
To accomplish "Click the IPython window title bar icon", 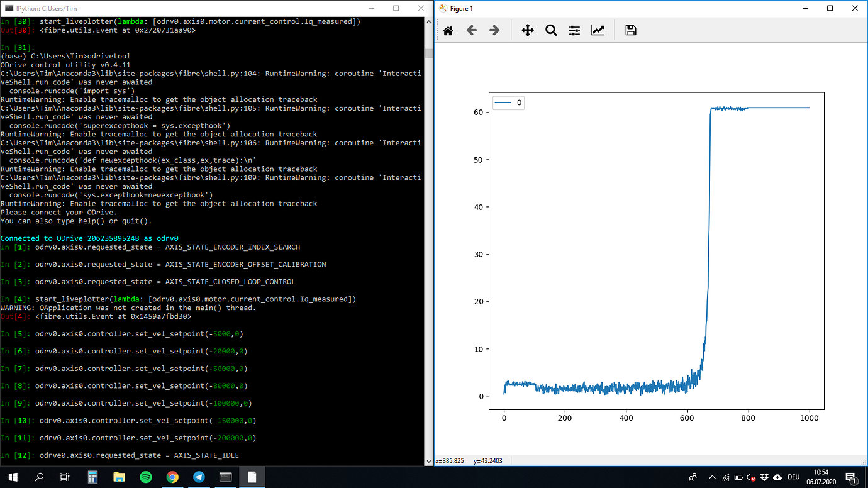I will click(x=9, y=8).
